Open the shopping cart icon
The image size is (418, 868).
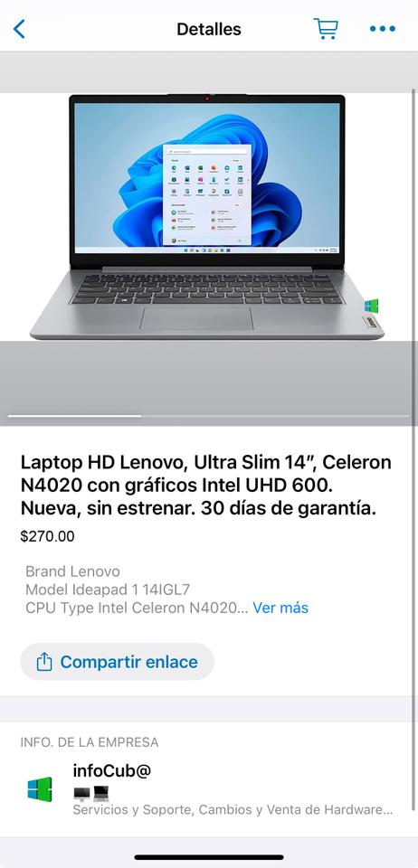click(x=326, y=29)
